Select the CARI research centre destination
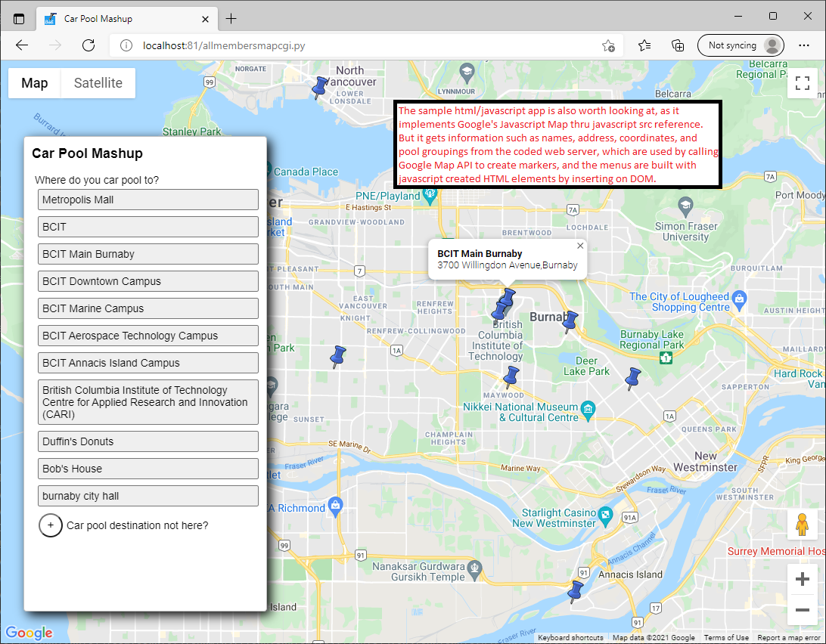Image resolution: width=826 pixels, height=644 pixels. pos(148,402)
